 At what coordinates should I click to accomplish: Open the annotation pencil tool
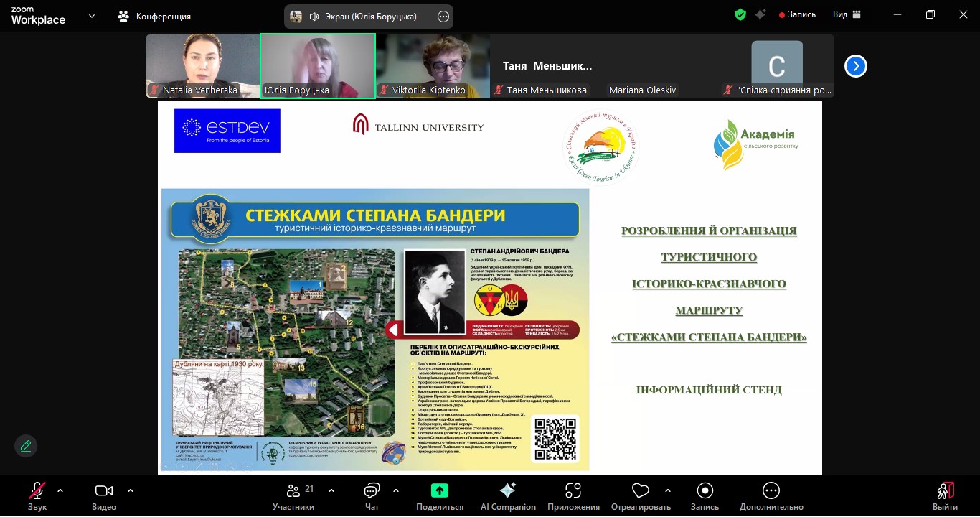[x=26, y=446]
